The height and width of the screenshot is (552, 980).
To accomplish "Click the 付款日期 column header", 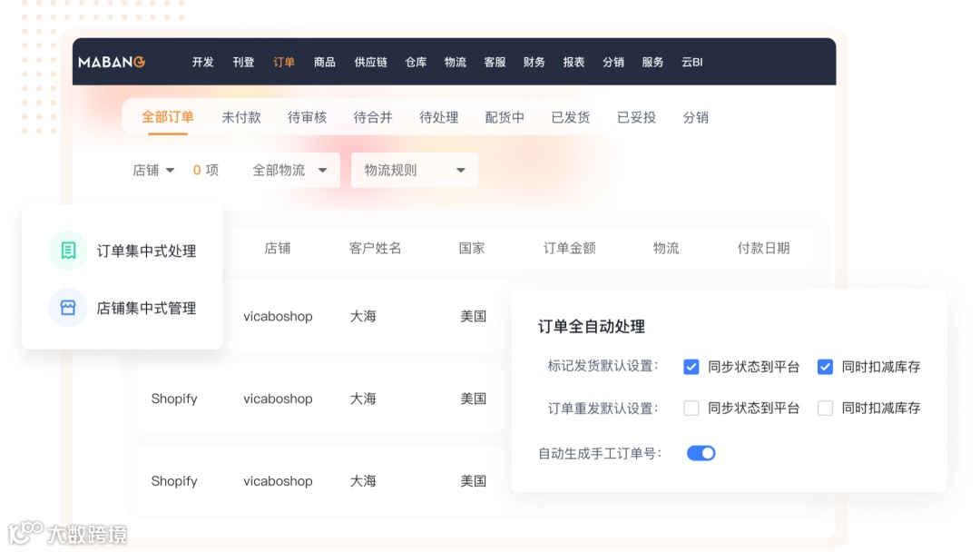I will click(763, 248).
